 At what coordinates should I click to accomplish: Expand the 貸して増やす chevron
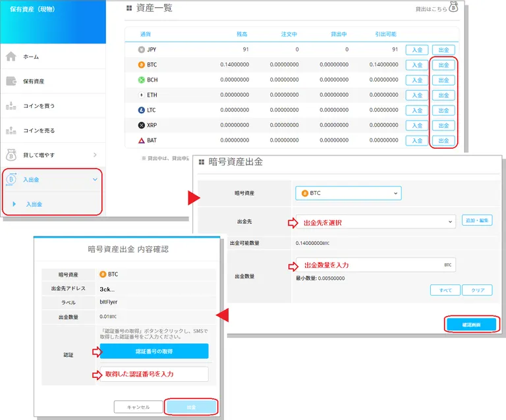coord(95,155)
